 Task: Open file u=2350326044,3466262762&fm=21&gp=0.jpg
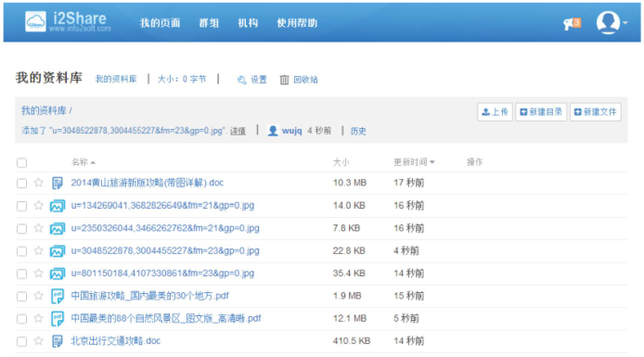point(165,228)
